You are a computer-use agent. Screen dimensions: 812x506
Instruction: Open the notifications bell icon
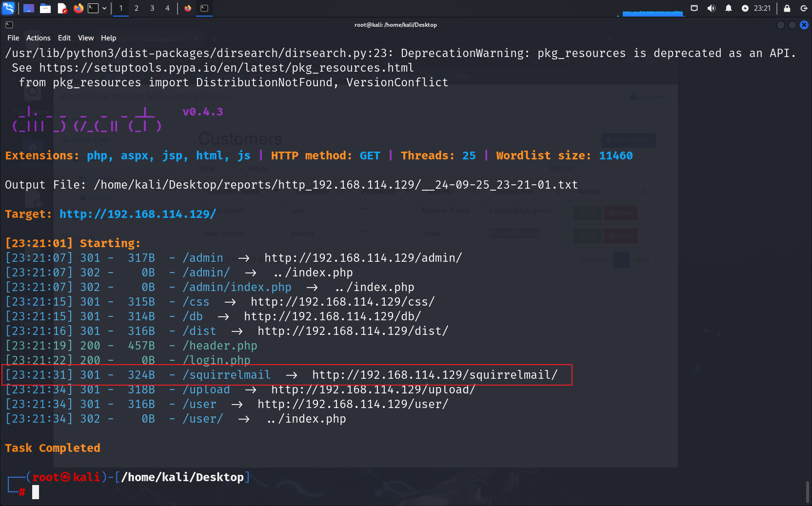(729, 8)
